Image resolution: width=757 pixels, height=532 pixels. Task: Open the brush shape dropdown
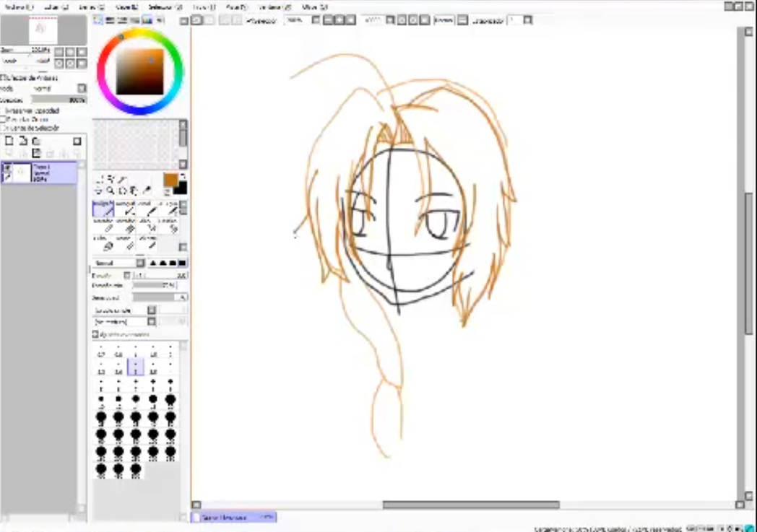tap(152, 310)
